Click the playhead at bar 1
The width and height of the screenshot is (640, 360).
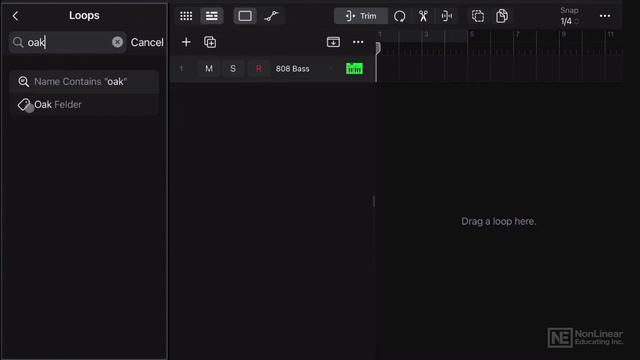click(378, 48)
